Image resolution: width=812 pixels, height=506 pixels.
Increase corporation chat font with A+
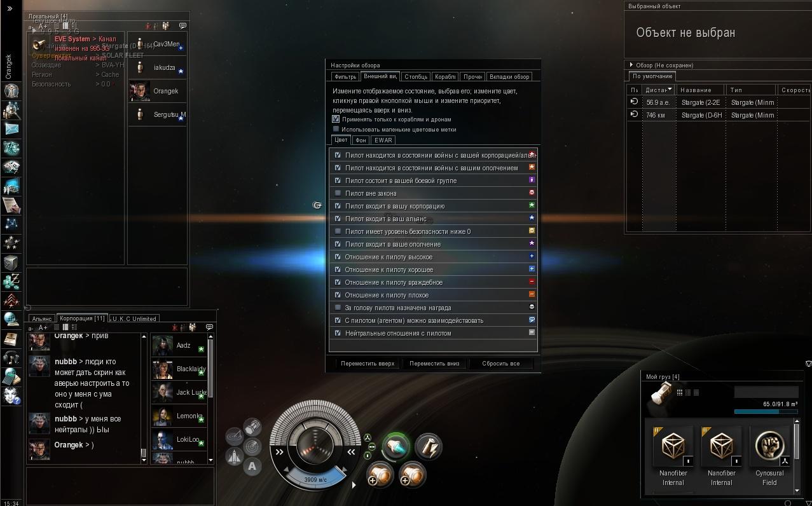point(43,327)
